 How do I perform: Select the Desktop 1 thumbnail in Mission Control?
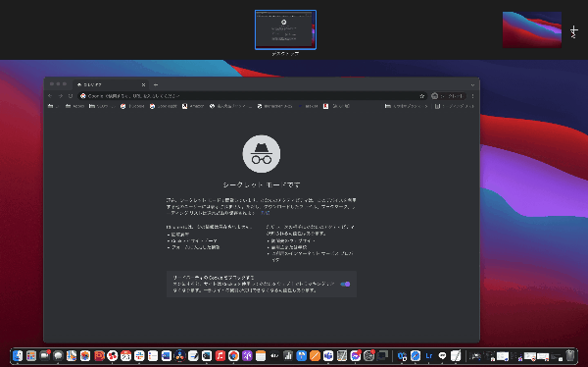point(285,29)
